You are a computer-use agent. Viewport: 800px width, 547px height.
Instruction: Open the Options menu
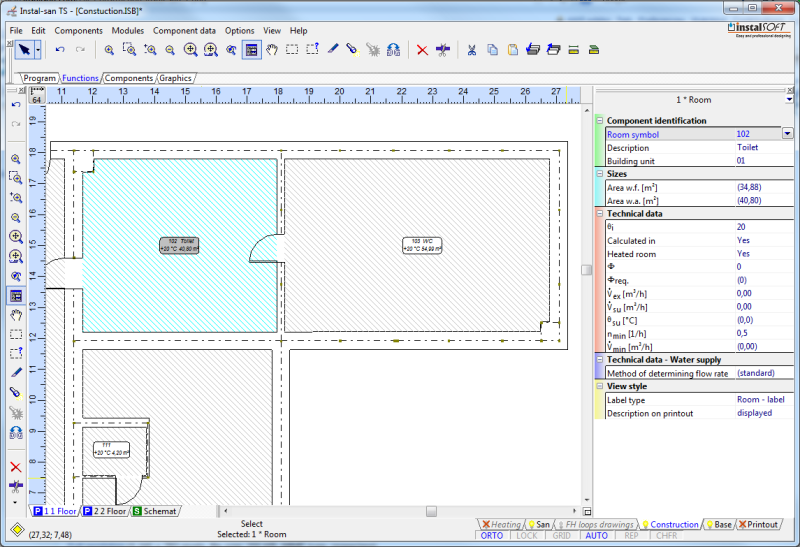239,31
